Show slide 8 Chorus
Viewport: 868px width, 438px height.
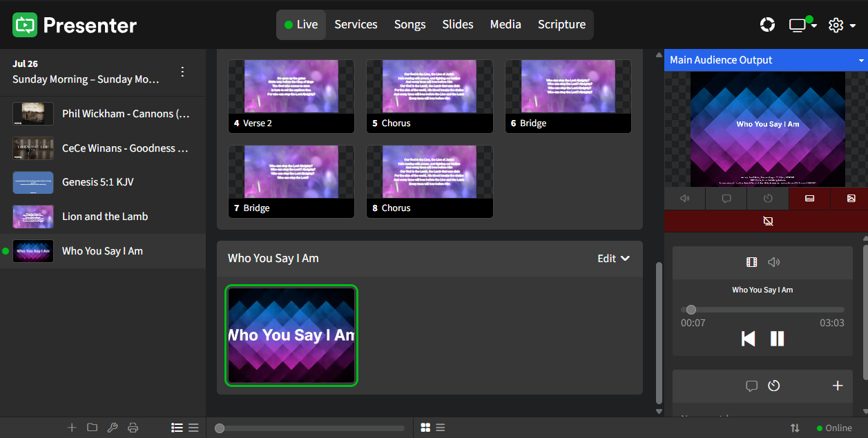click(x=430, y=181)
